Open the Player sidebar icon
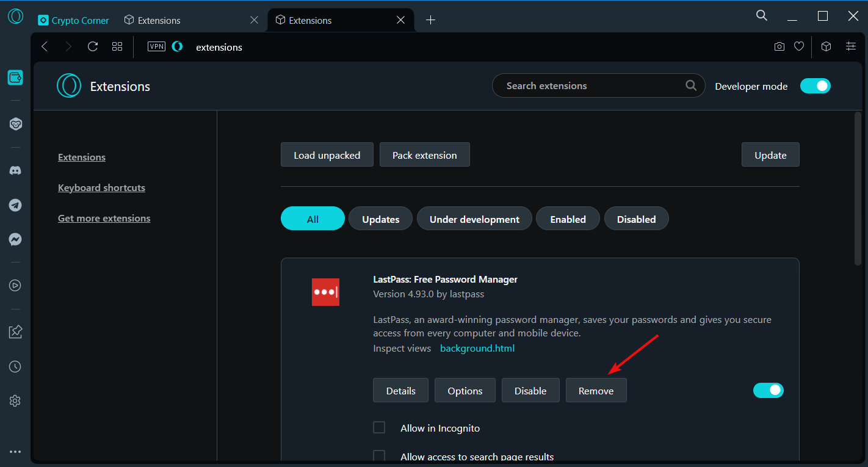Image resolution: width=868 pixels, height=467 pixels. [x=15, y=285]
